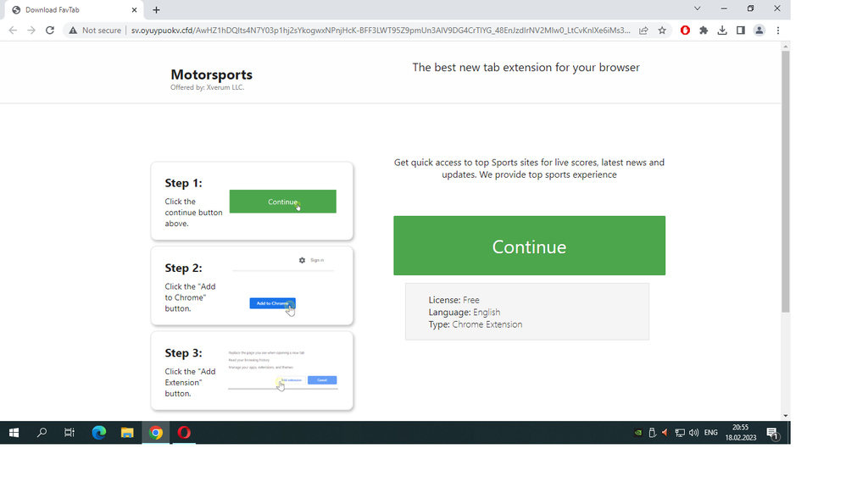Click the ENG language indicator
The width and height of the screenshot is (868, 487).
pos(711,433)
